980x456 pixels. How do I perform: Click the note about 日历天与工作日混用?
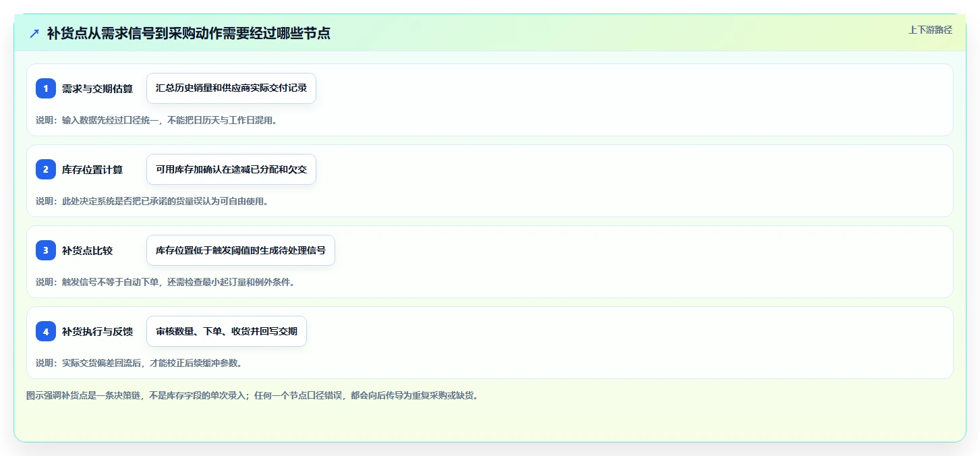coord(156,120)
